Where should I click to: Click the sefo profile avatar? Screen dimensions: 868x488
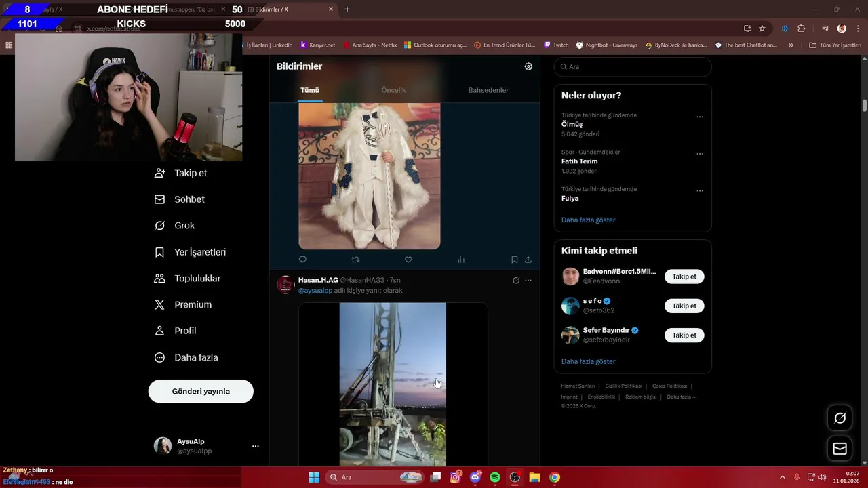click(571, 306)
